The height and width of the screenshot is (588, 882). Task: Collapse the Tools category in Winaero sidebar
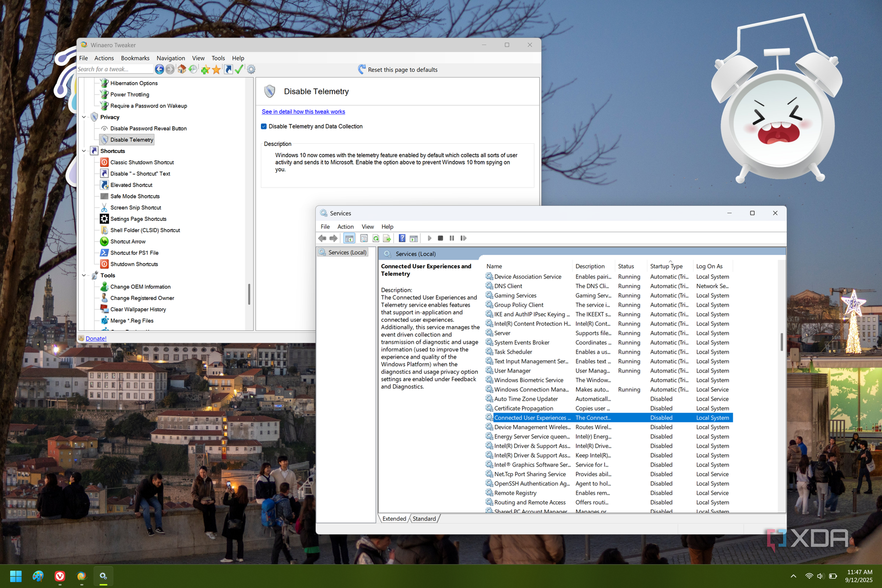point(84,275)
